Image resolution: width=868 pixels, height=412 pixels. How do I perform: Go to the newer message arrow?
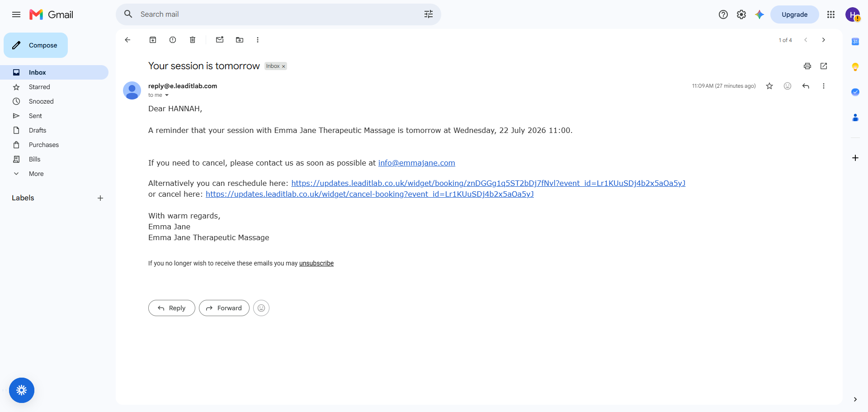point(806,40)
